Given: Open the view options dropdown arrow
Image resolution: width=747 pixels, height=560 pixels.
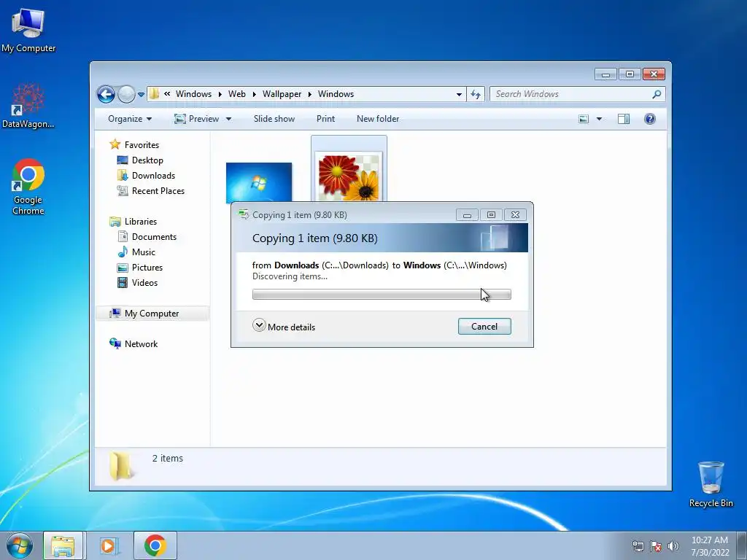Looking at the screenshot, I should 599,119.
